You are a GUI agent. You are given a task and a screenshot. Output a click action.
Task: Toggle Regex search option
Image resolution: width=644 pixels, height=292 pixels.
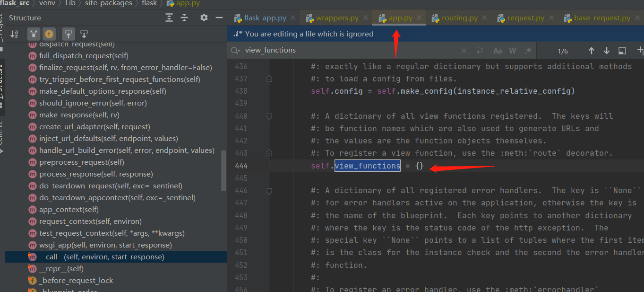click(528, 51)
